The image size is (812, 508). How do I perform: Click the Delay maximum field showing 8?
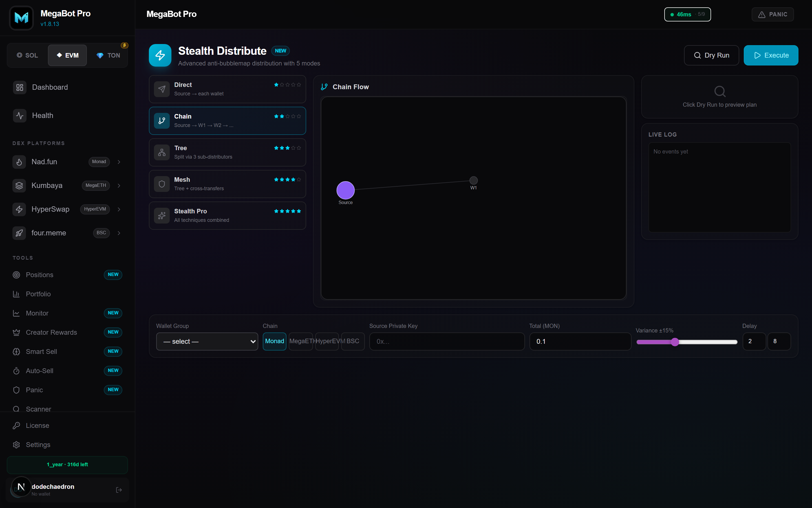[x=779, y=341]
